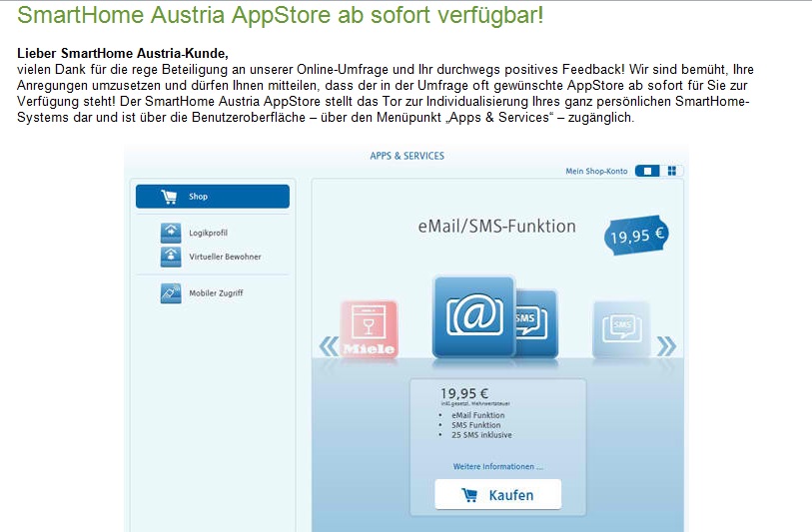Switch to grid view toggle
The width and height of the screenshot is (812, 532).
671,171
